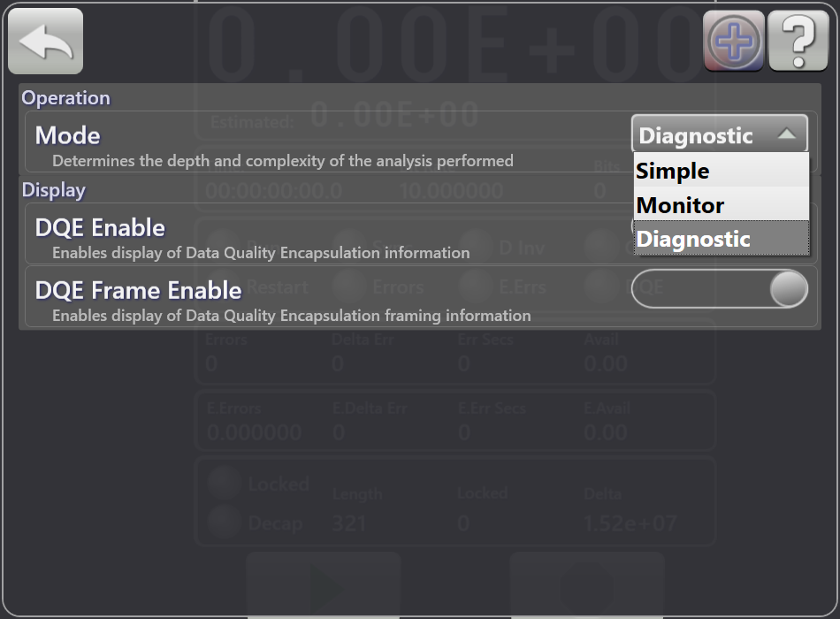This screenshot has height=619, width=840.
Task: Click the dimmed Length value 321
Action: pyautogui.click(x=349, y=523)
